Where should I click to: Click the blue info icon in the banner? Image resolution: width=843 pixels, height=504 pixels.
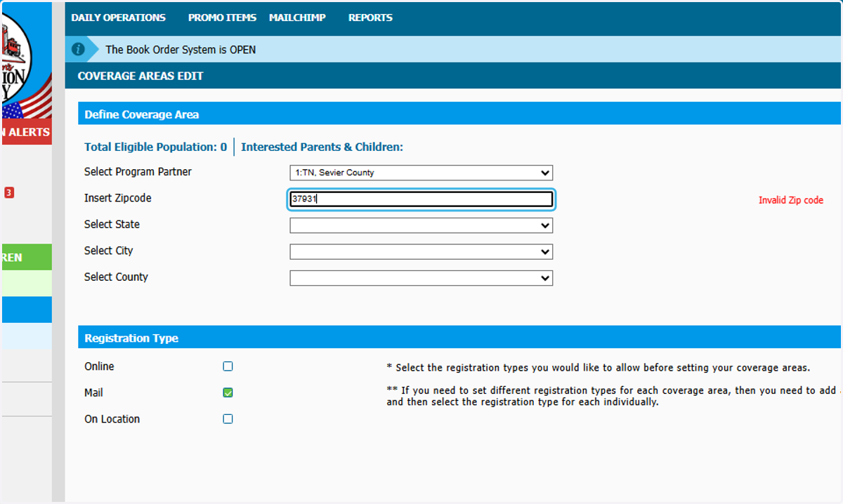tap(79, 49)
